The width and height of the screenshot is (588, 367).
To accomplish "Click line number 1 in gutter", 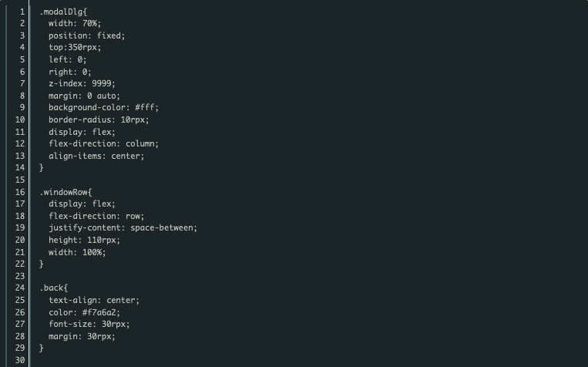I will tap(22, 12).
